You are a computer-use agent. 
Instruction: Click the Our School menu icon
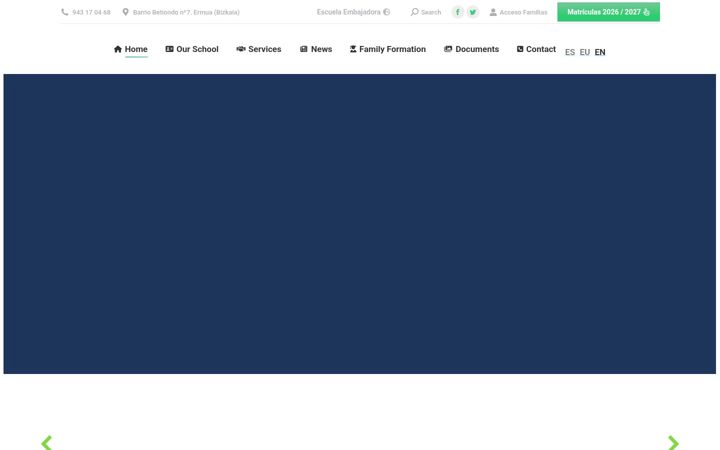[x=169, y=49]
